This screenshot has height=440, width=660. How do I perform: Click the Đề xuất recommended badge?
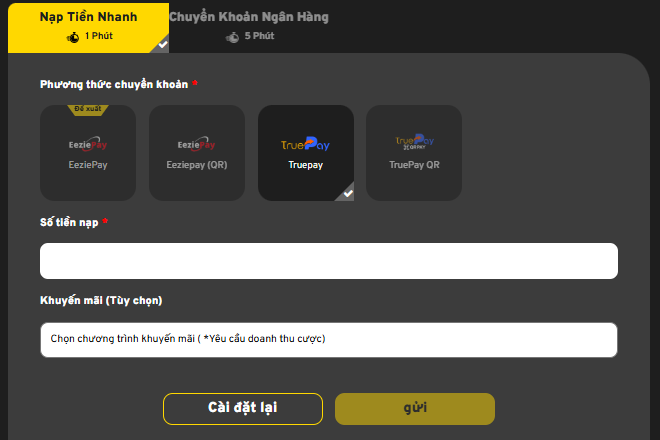coord(88,109)
